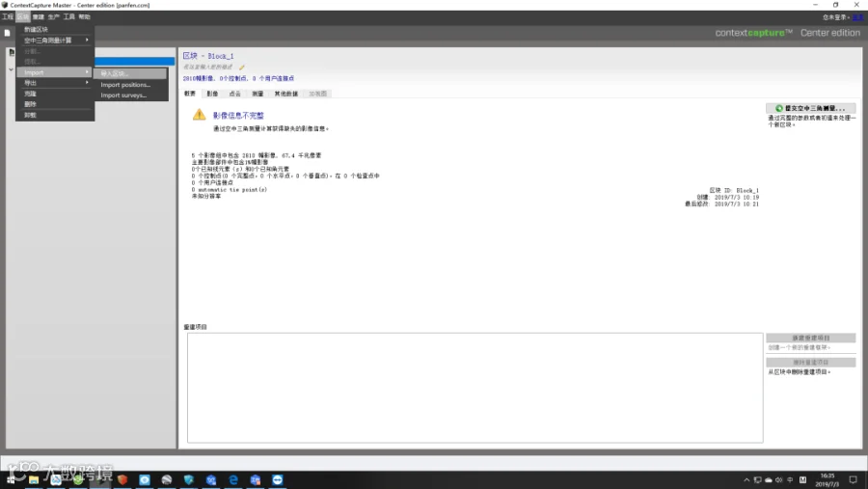Click the delete reconstruction project button
The width and height of the screenshot is (868, 489).
click(811, 363)
